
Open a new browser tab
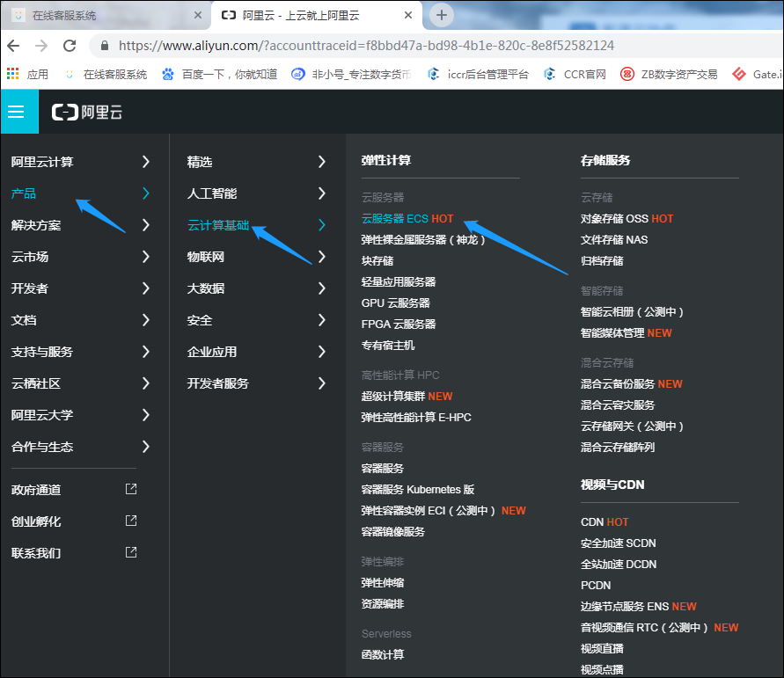click(x=442, y=15)
